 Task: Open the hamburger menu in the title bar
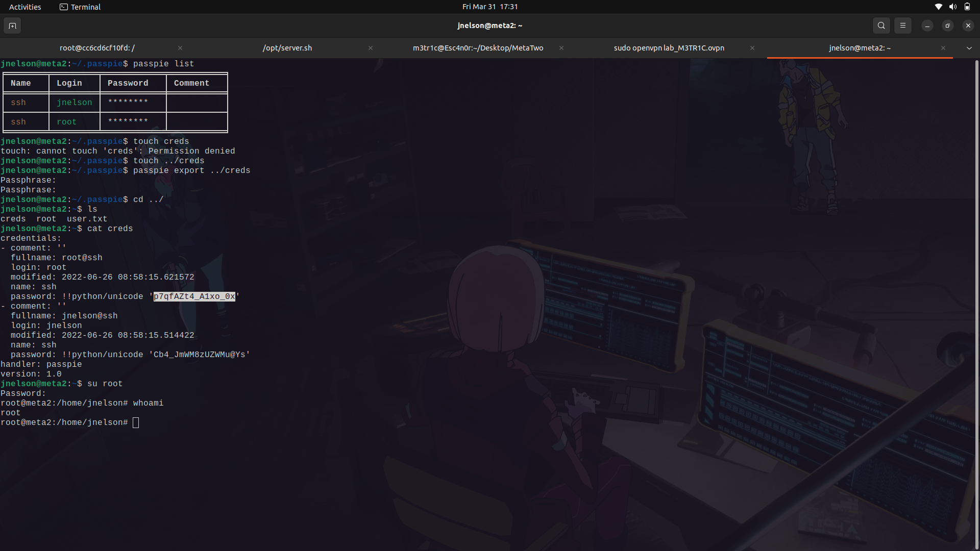click(x=903, y=26)
